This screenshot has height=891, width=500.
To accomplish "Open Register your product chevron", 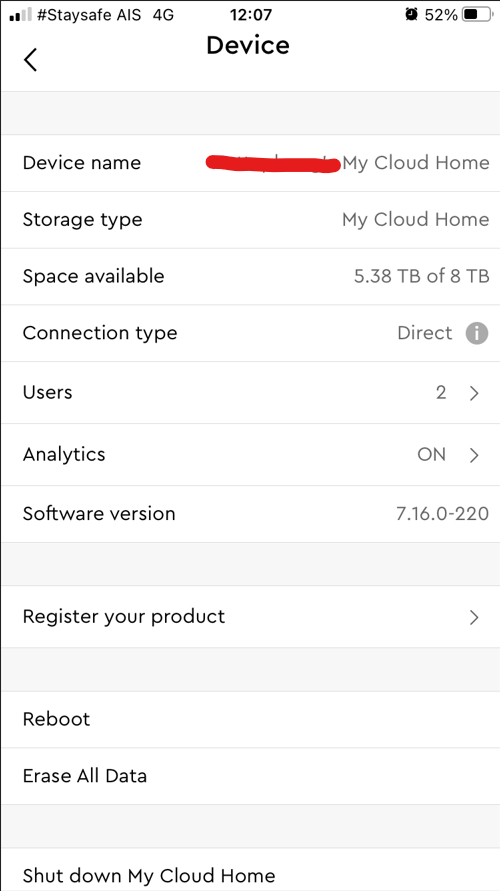I will pos(474,617).
